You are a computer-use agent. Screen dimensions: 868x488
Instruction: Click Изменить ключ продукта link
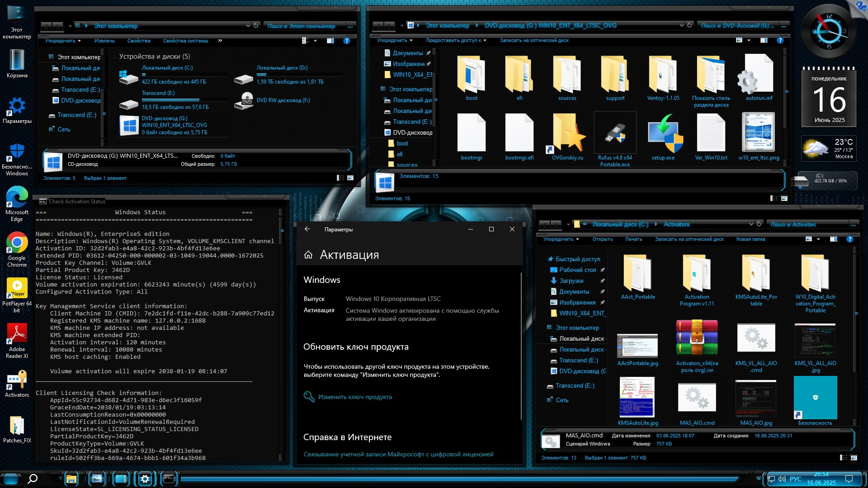coord(354,397)
